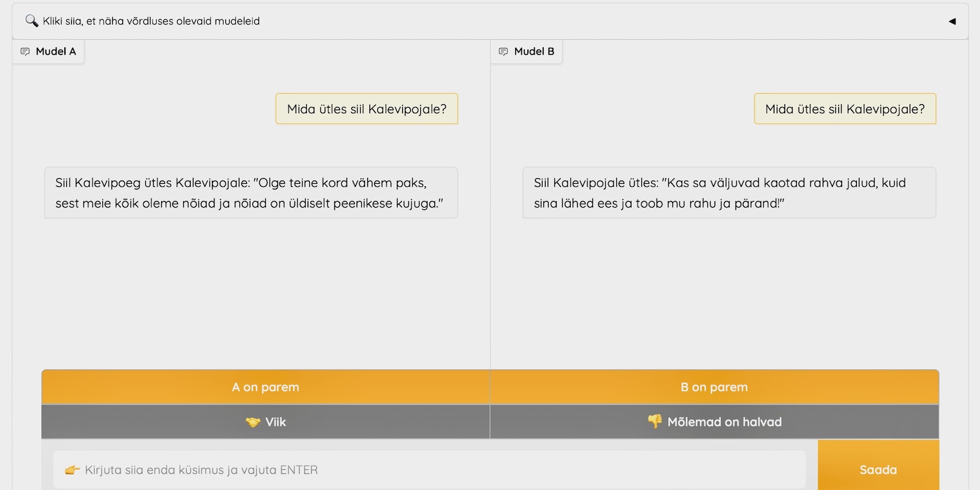Click the thumbs-down icon for both bad
Screen dimensions: 980x490
click(x=655, y=421)
